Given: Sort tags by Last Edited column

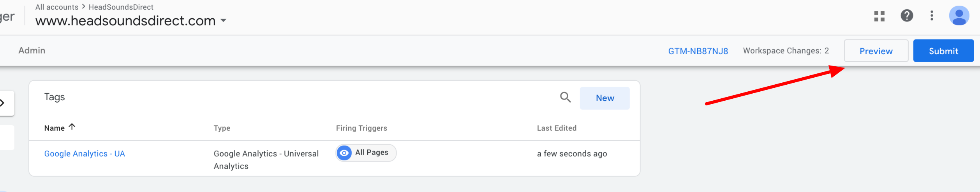Looking at the screenshot, I should (557, 128).
